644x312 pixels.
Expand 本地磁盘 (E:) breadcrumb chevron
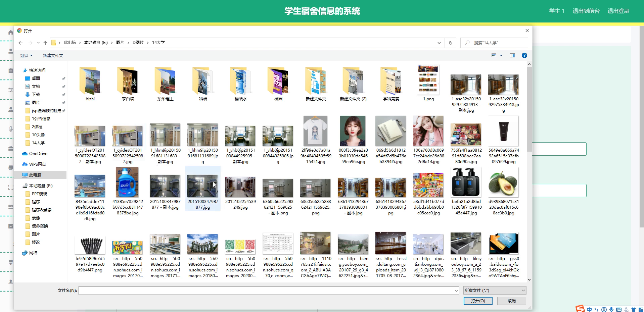click(112, 43)
